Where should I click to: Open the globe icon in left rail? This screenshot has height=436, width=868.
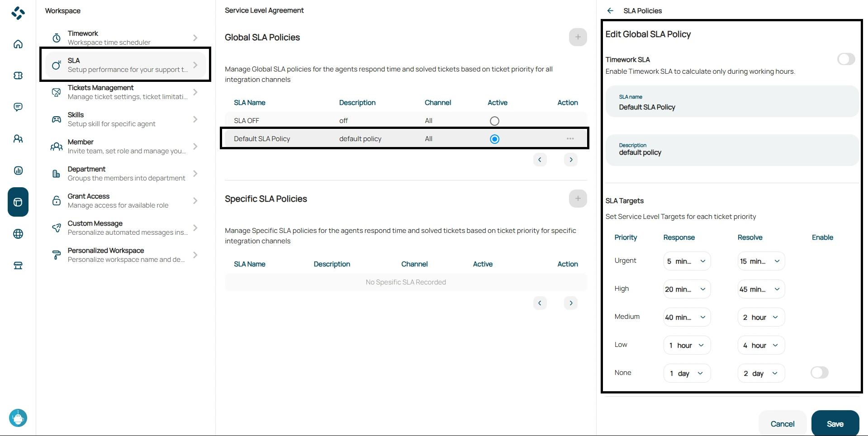point(18,234)
